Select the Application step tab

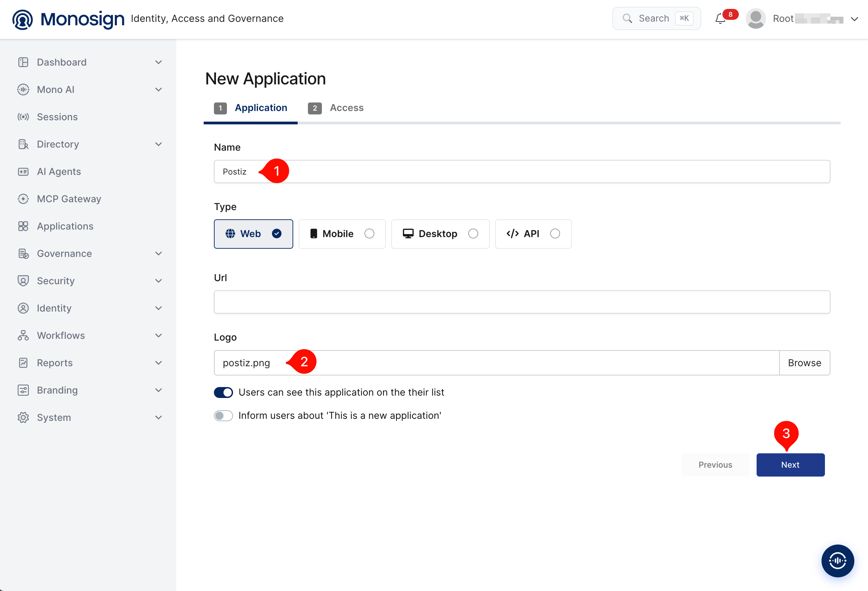click(x=250, y=108)
